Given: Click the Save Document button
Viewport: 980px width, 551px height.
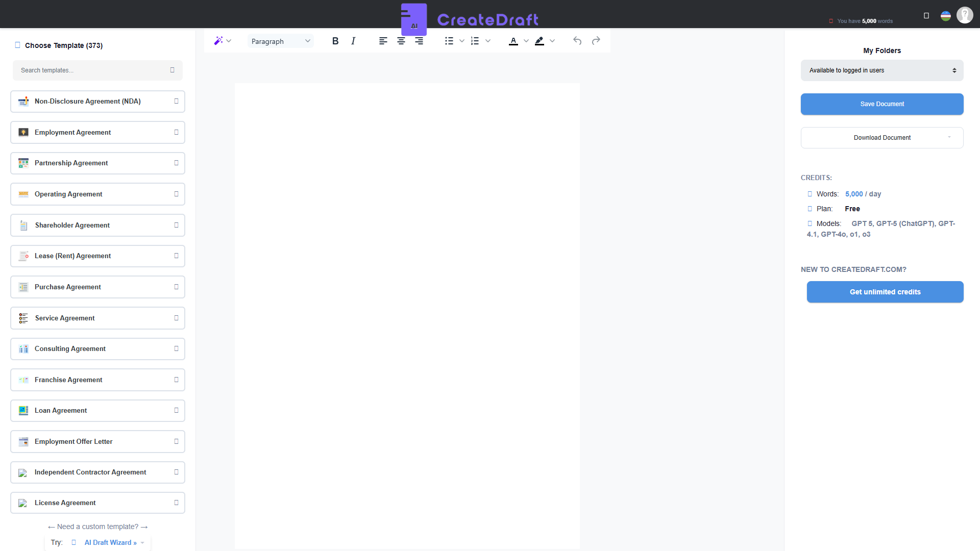Looking at the screenshot, I should click(882, 104).
